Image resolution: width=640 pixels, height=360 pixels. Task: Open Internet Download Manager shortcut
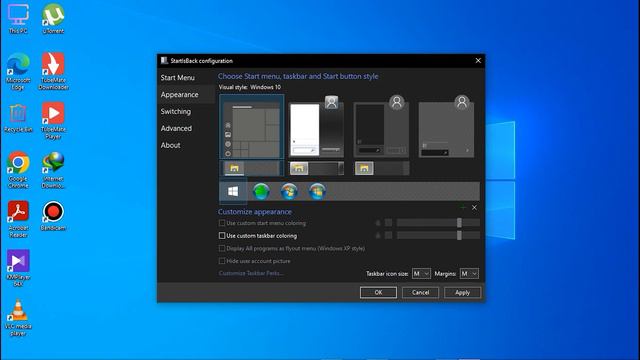53,170
